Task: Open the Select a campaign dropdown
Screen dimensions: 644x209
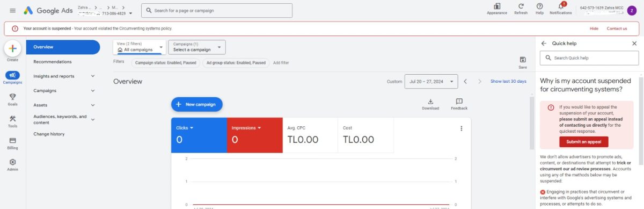Action: (196, 47)
